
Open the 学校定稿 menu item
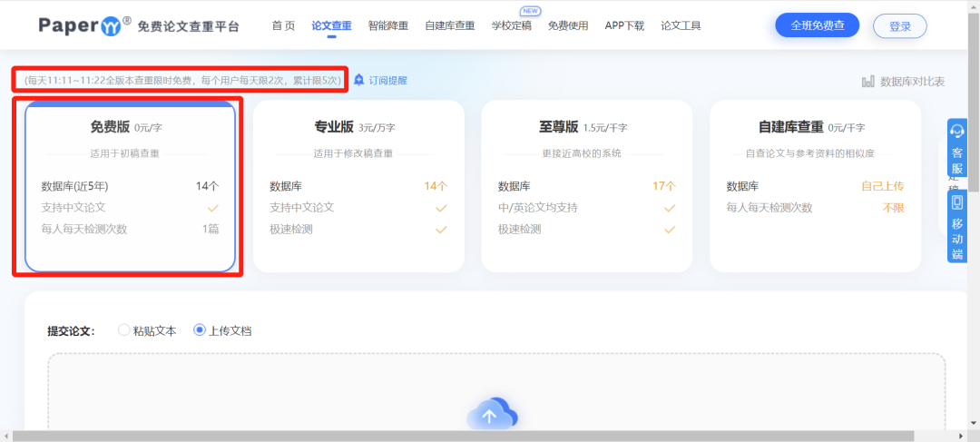[511, 26]
